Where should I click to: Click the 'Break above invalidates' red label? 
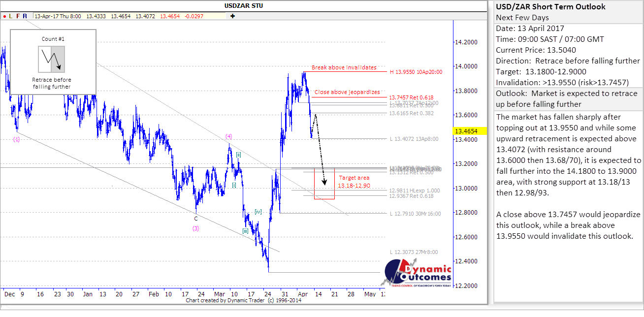point(344,67)
